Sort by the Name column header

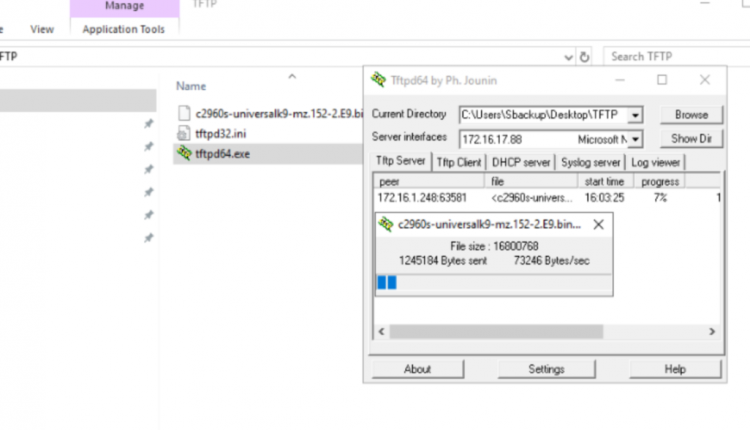tap(191, 86)
